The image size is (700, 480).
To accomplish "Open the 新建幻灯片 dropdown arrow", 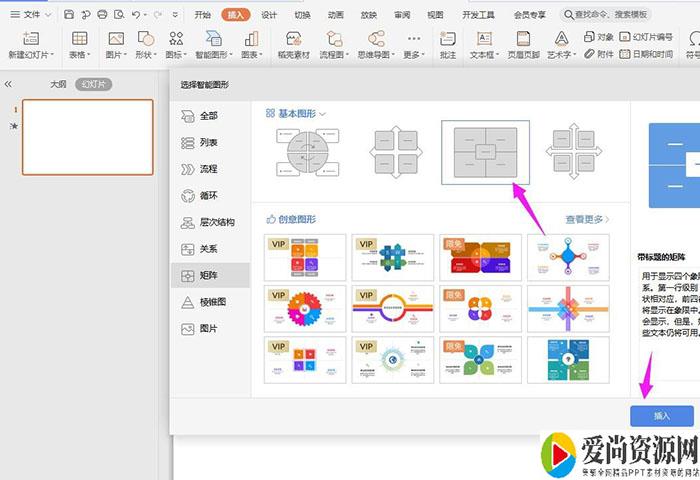I will point(55,54).
